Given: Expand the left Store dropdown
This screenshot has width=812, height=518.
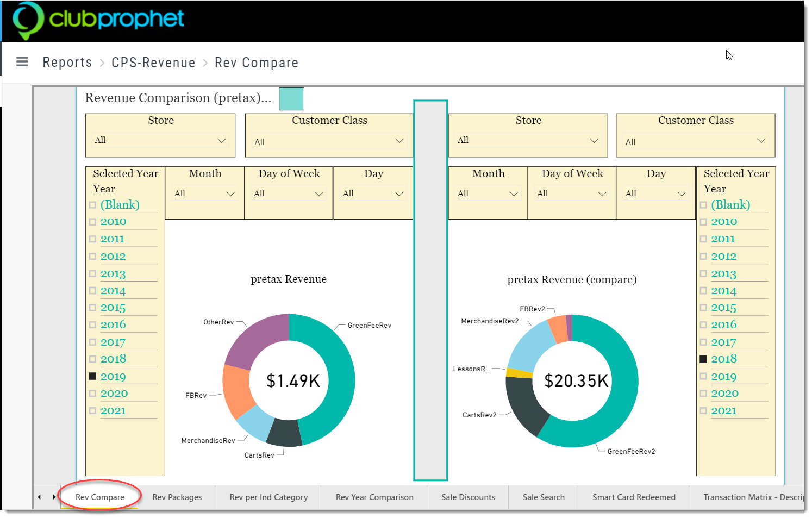Looking at the screenshot, I should (x=160, y=140).
